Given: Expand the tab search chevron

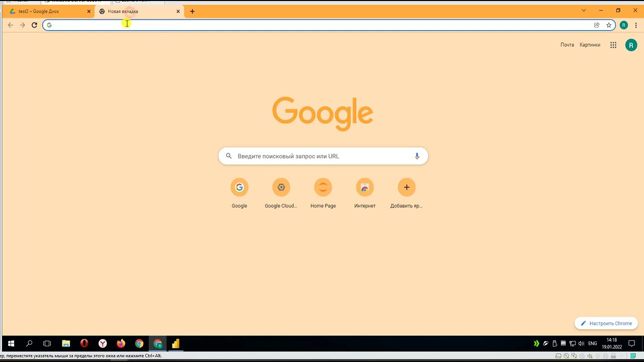Looking at the screenshot, I should tap(584, 11).
